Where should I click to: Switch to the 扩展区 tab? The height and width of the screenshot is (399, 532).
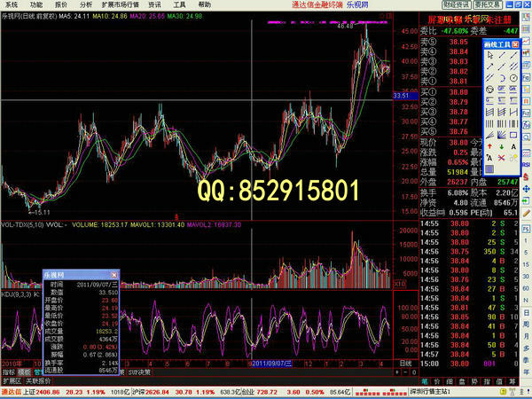(x=11, y=380)
